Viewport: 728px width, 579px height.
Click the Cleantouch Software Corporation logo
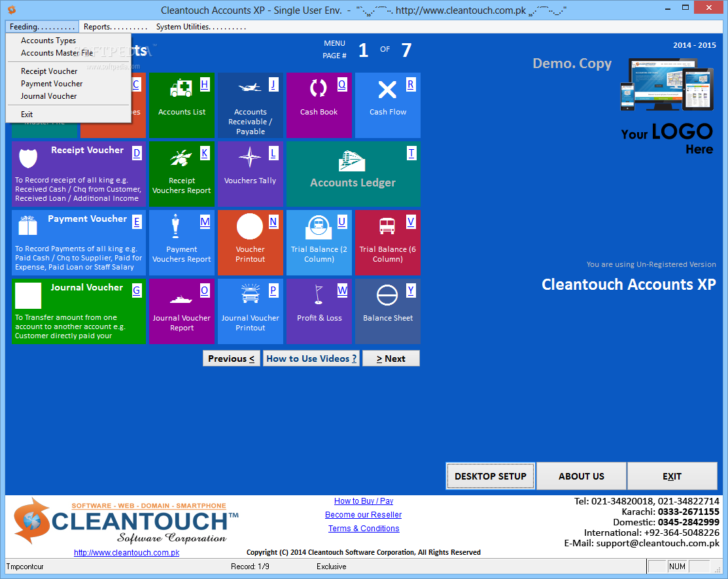click(126, 521)
